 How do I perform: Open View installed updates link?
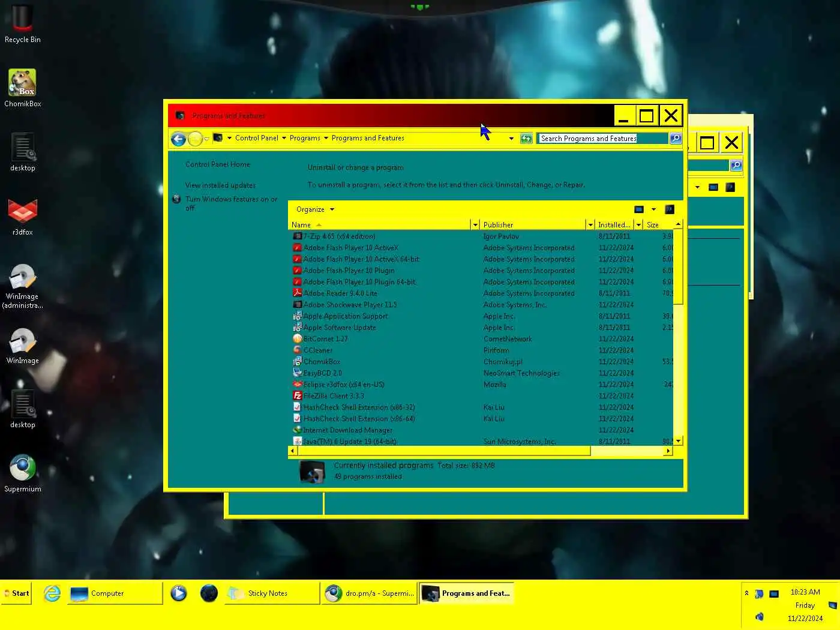pyautogui.click(x=220, y=185)
